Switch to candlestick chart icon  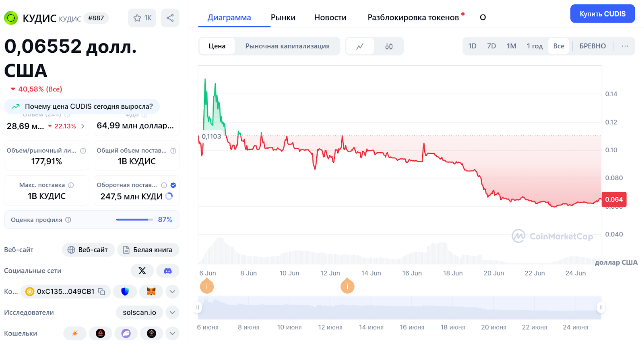pyautogui.click(x=389, y=46)
